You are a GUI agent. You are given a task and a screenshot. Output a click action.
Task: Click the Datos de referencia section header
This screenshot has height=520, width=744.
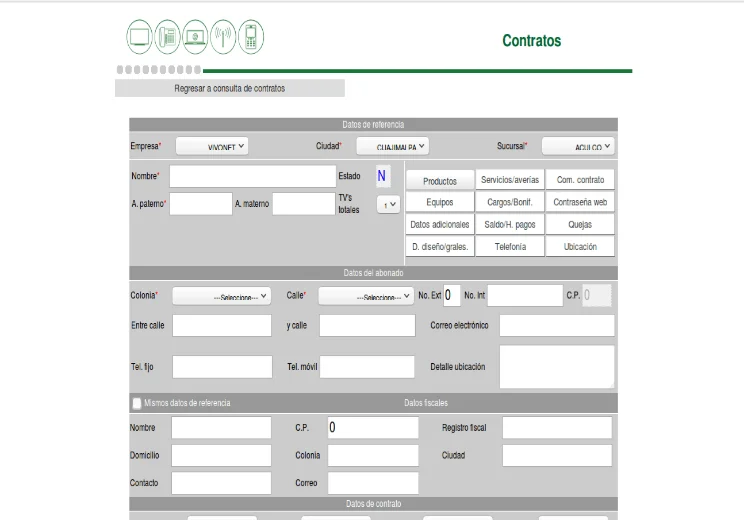[x=373, y=124]
